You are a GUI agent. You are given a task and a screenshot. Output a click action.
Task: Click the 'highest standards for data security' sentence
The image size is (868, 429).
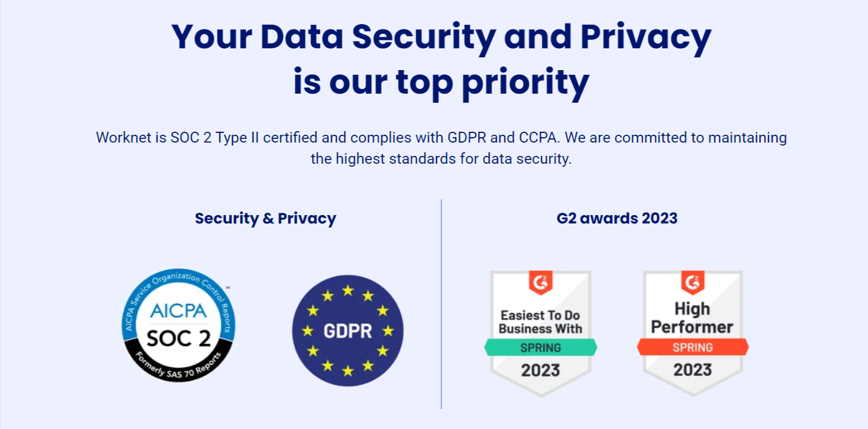(x=441, y=160)
